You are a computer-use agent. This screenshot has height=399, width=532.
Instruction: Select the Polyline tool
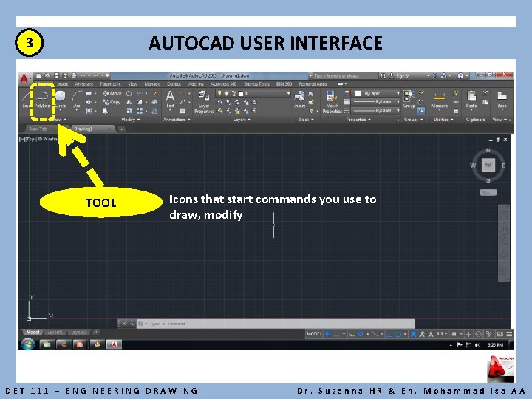pos(42,100)
